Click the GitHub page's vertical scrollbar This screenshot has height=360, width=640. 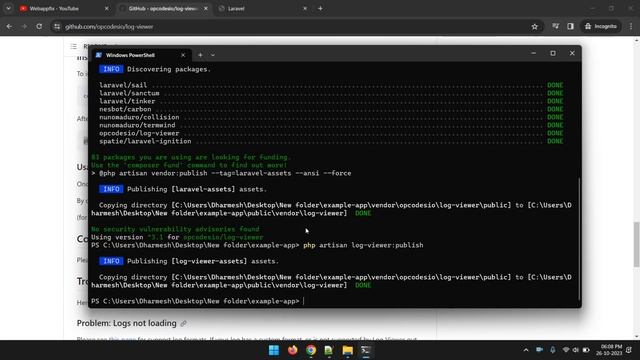636,244
